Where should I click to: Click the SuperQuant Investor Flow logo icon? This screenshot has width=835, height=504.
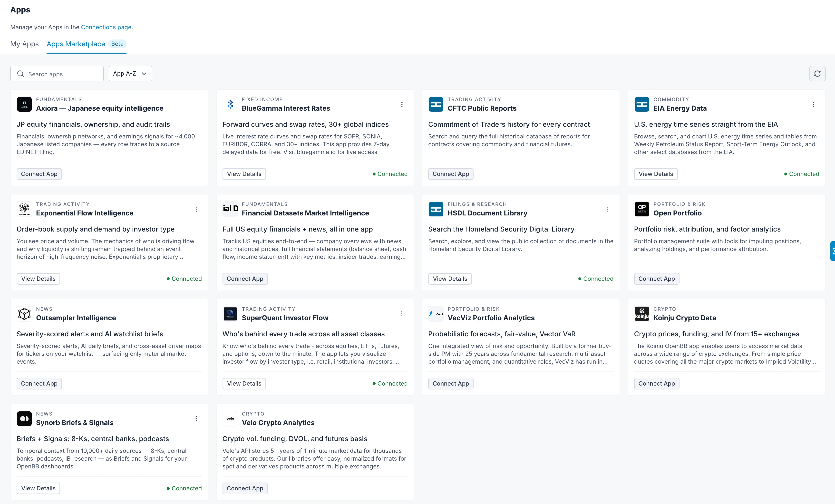click(x=230, y=313)
